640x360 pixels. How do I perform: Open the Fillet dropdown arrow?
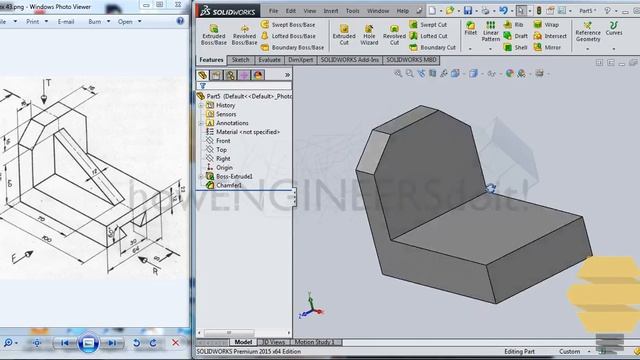point(470,49)
